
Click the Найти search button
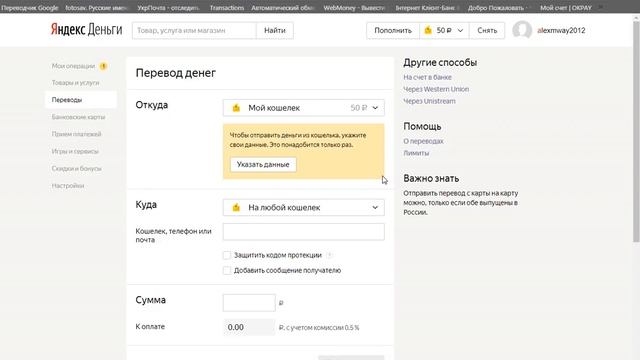(x=275, y=30)
